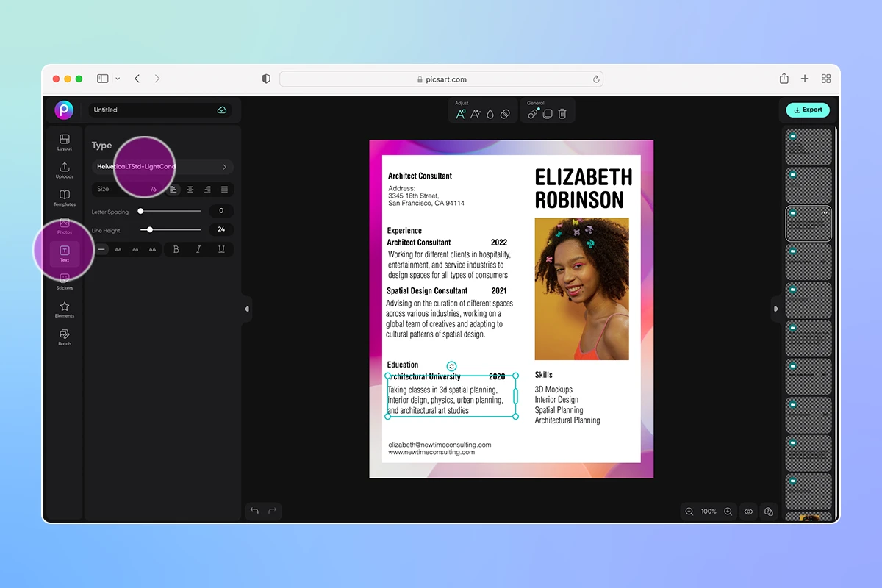Export the resume design
The width and height of the screenshot is (882, 588).
pos(808,109)
